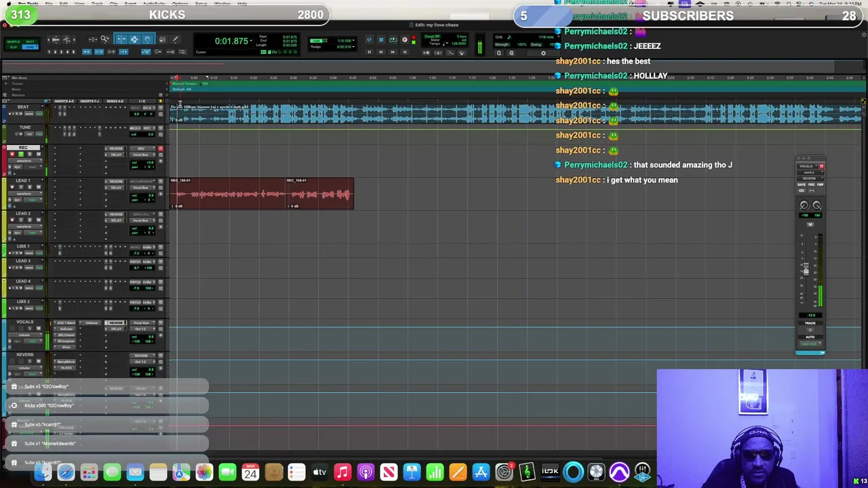
Task: Open EQ3 7-Band insert on VOCALS
Action: pos(65,323)
